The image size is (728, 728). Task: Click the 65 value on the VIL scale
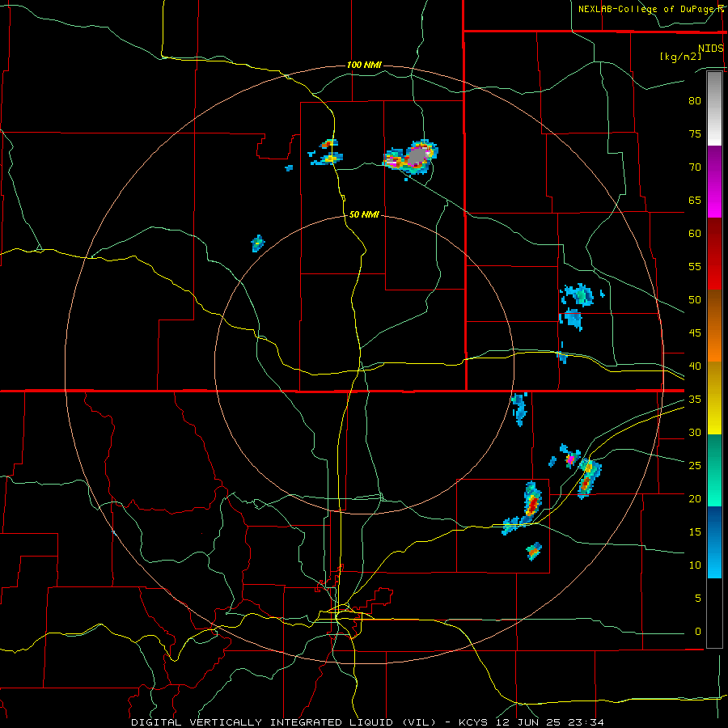pyautogui.click(x=695, y=201)
